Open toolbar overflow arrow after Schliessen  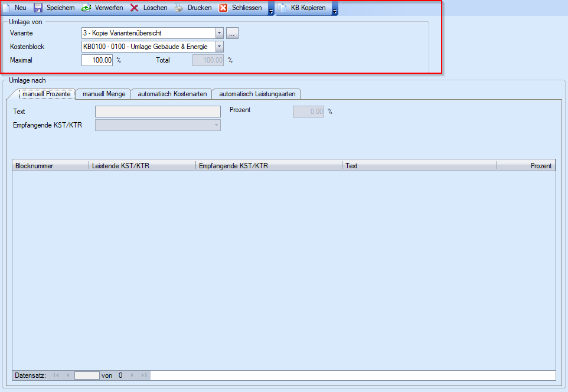click(271, 8)
